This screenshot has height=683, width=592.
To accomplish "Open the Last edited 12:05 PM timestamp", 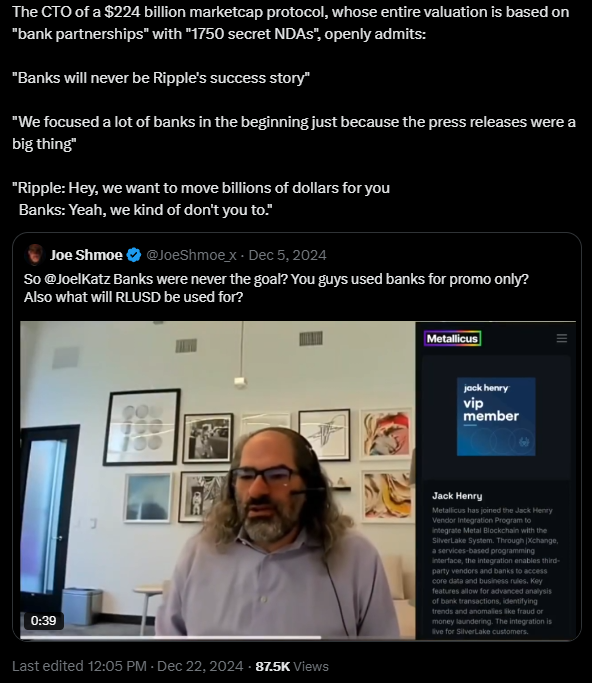I will coord(79,666).
